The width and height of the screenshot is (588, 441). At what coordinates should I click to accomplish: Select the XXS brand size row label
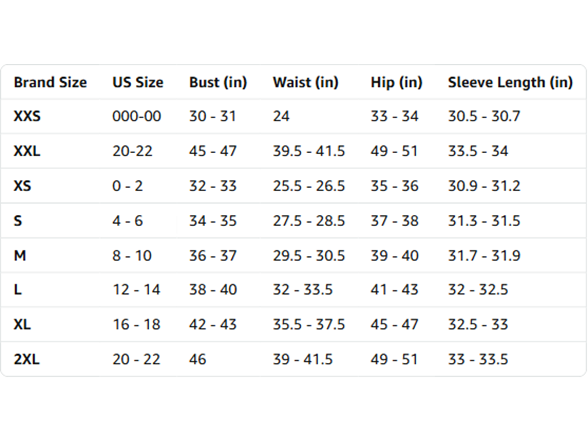pos(27,116)
